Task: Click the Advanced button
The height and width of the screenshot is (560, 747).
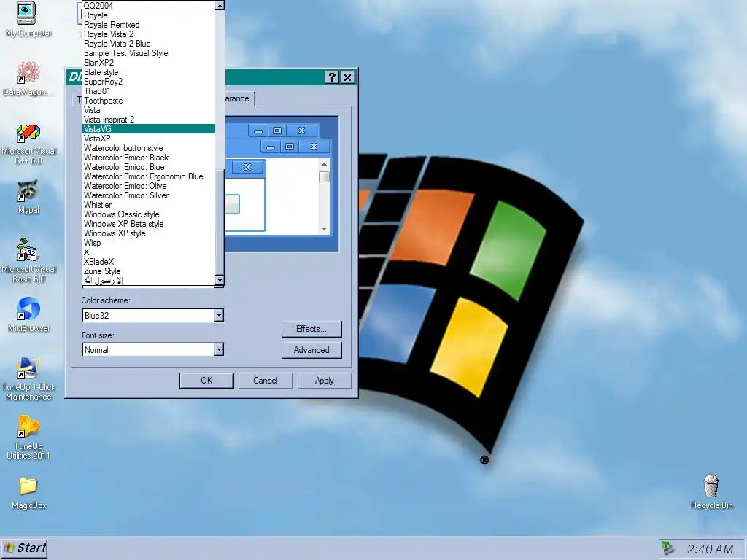Action: [311, 350]
